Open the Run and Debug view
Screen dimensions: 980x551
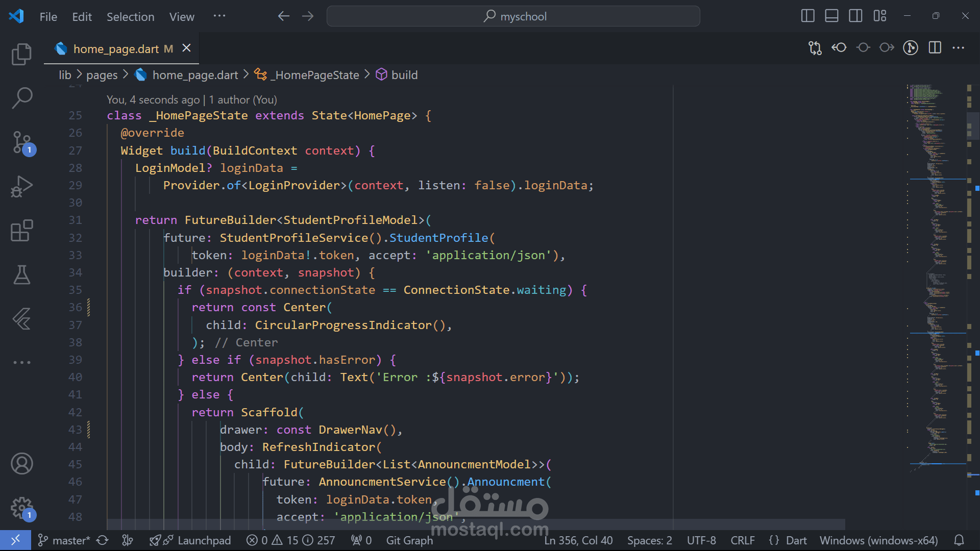point(21,186)
